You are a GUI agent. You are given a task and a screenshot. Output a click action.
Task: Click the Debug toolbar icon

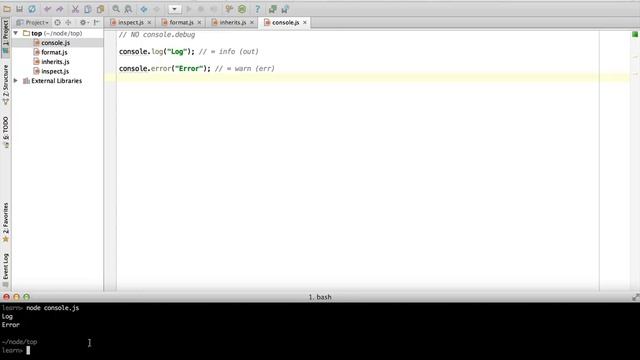201,9
